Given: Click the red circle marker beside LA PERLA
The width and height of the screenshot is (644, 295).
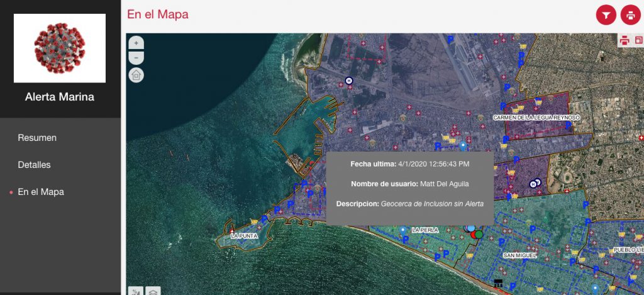Looking at the screenshot, I should pyautogui.click(x=474, y=235).
